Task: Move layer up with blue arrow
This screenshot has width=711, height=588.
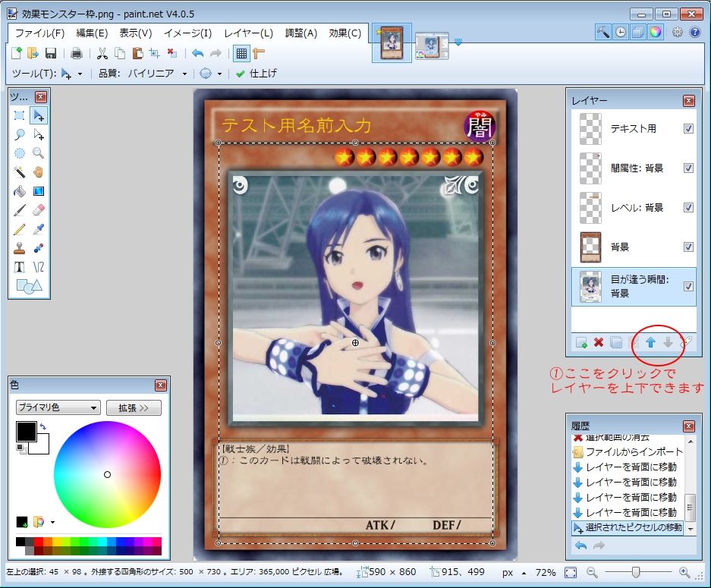Action: click(x=650, y=343)
